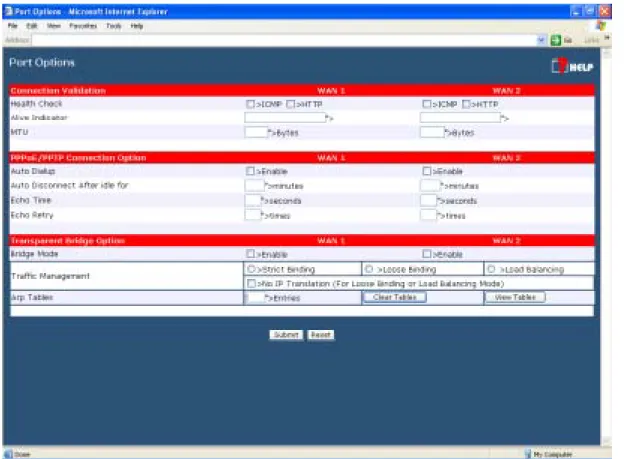Open the Tools menu
The image size is (624, 459).
[x=113, y=26]
